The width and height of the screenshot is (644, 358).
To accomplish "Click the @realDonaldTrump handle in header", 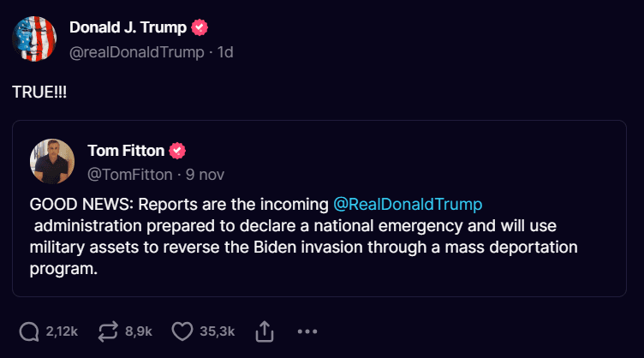I will tap(137, 52).
